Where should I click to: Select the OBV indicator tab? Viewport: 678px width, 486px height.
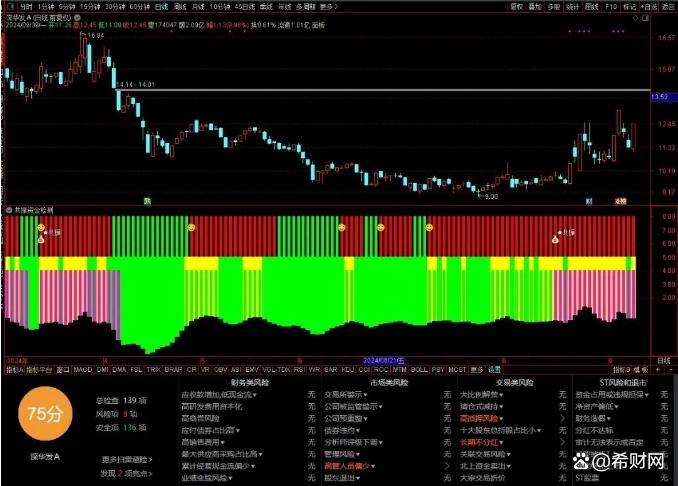coord(221,370)
